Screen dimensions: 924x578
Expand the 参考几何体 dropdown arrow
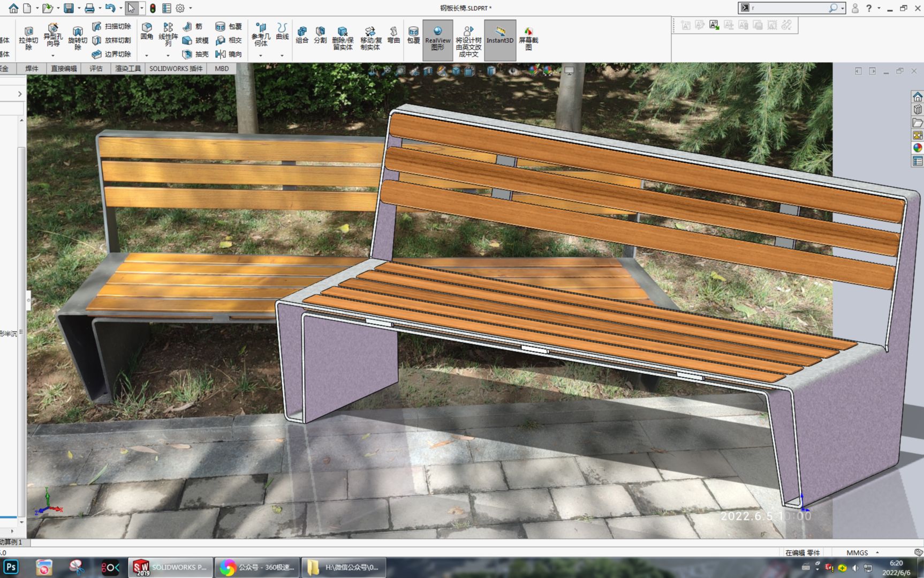261,55
